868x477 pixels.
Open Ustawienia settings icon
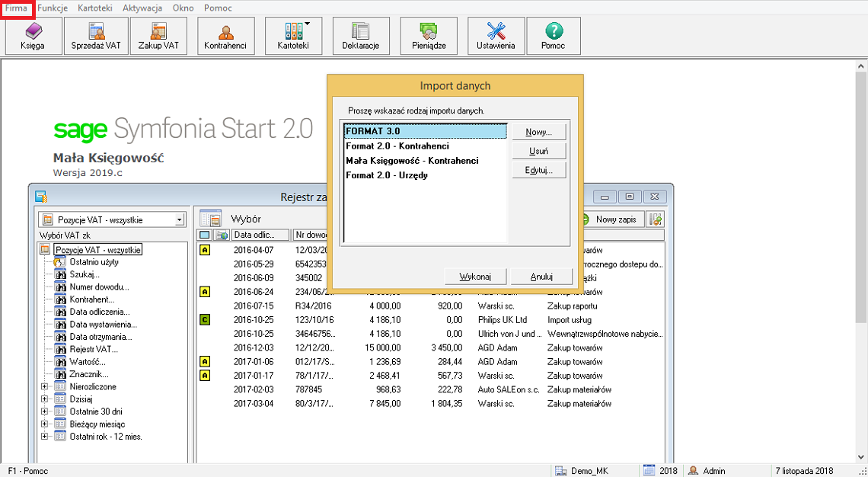pos(496,36)
